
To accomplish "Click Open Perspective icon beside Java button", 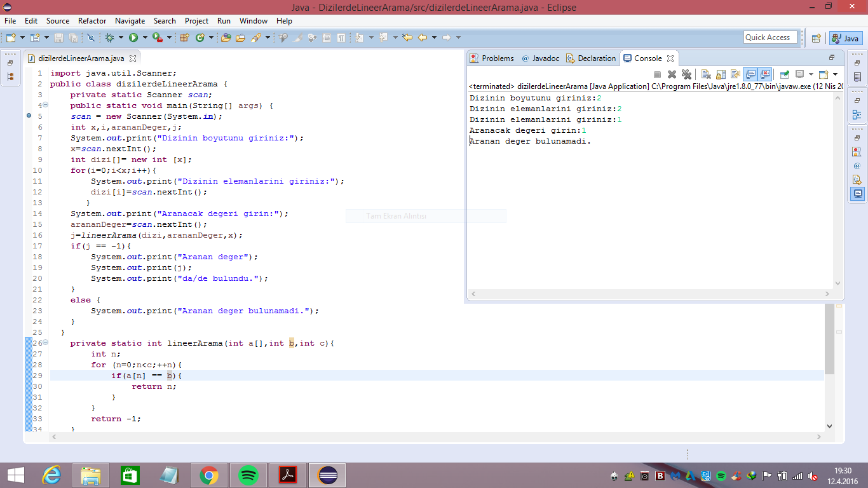I will click(x=817, y=38).
